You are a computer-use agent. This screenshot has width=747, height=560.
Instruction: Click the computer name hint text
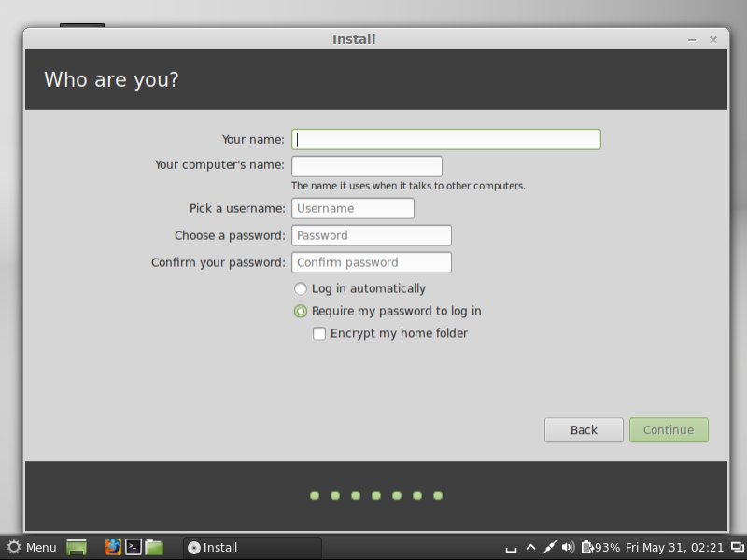(408, 186)
